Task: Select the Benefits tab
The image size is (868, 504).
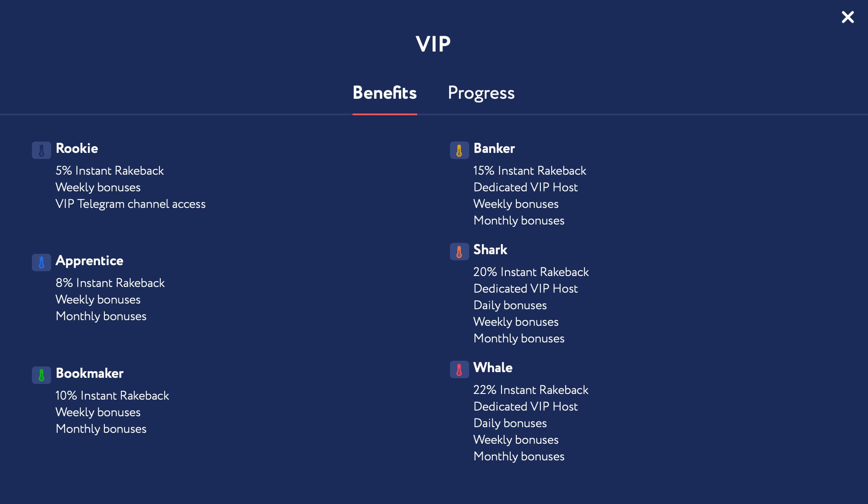Action: [x=384, y=93]
